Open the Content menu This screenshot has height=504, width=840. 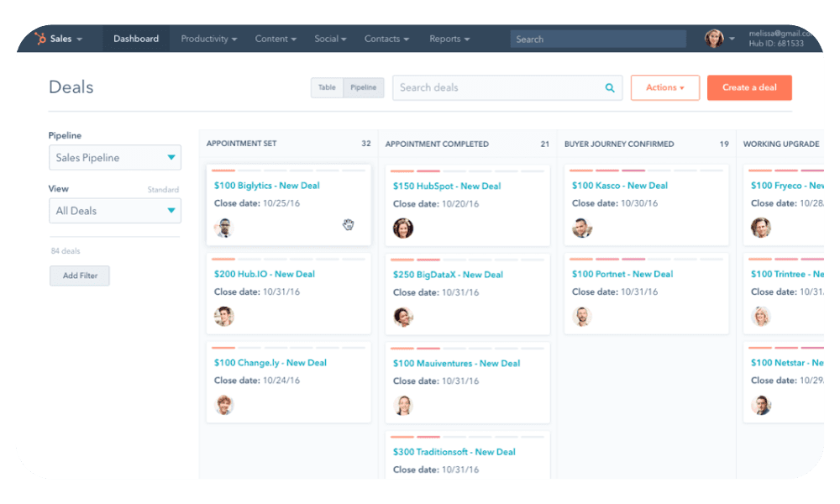pos(276,39)
